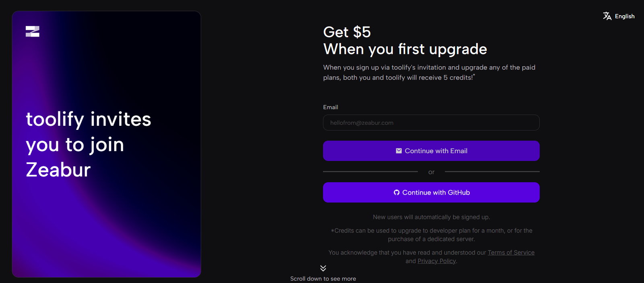The height and width of the screenshot is (283, 644).
Task: Click the "Scroll down to see more" text
Action: pyautogui.click(x=323, y=279)
